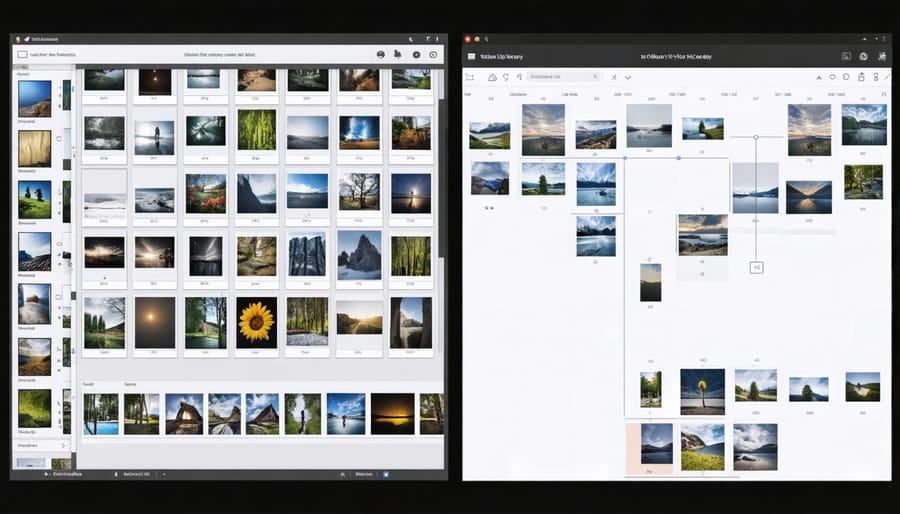The image size is (900, 514).
Task: Expand the chevron row at bottom of left sidebar
Action: tap(40, 445)
